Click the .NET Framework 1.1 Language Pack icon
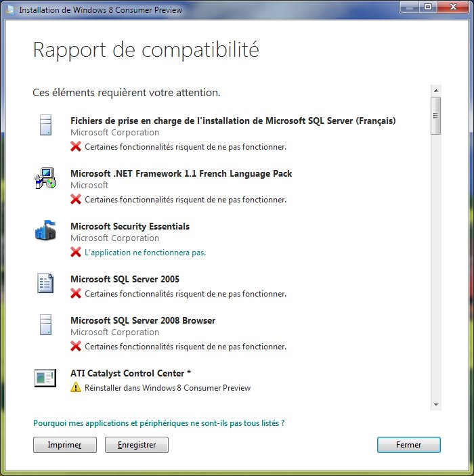 tap(45, 178)
